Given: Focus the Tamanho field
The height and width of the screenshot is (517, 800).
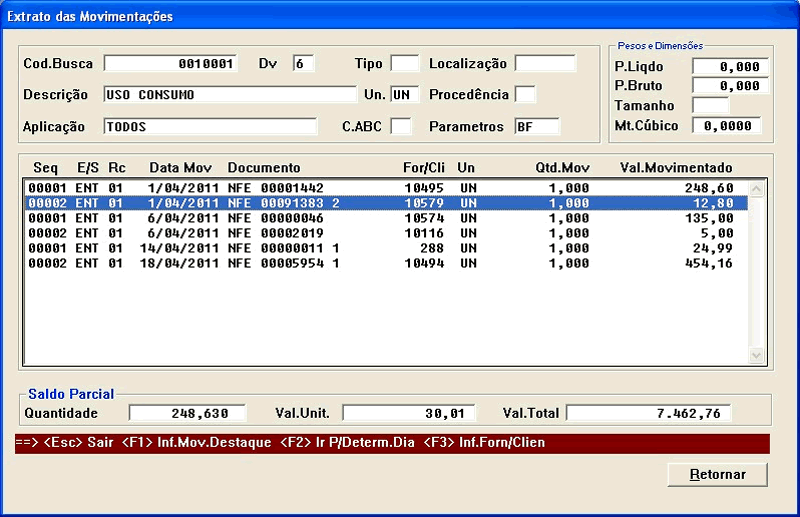Looking at the screenshot, I should pyautogui.click(x=711, y=105).
